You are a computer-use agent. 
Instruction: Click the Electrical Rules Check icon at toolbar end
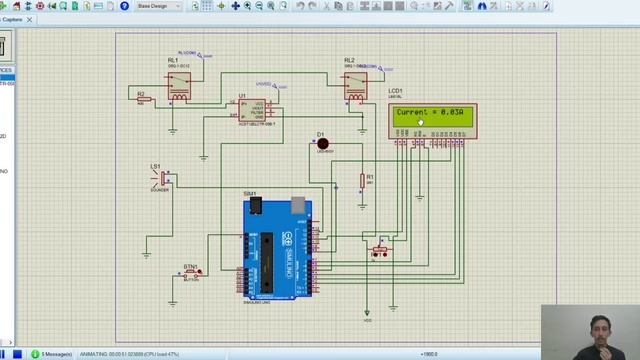pos(546,6)
